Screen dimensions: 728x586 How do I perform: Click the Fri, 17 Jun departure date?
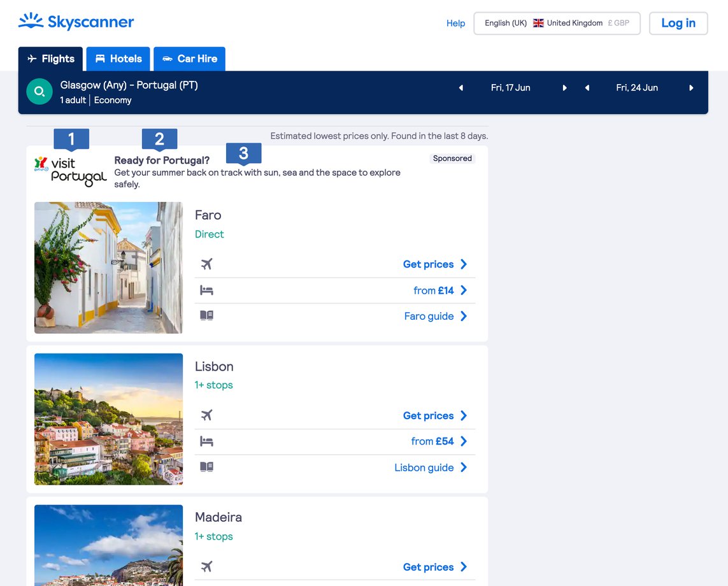coord(511,88)
